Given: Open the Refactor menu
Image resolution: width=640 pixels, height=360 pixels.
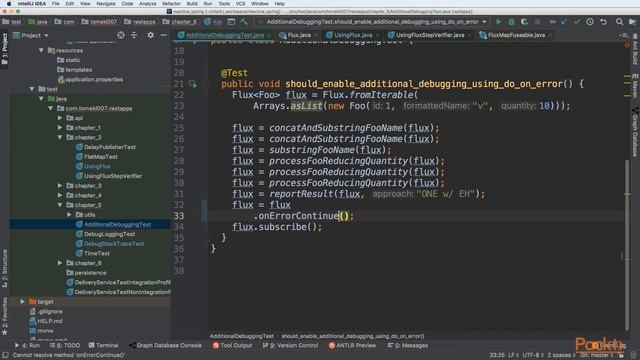Looking at the screenshot, I should point(171,4).
